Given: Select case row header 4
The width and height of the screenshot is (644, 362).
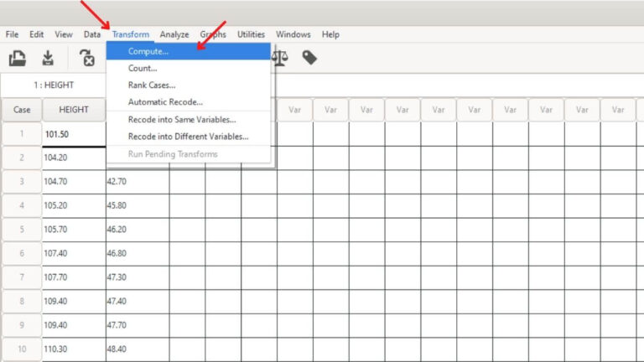Looking at the screenshot, I should point(22,205).
